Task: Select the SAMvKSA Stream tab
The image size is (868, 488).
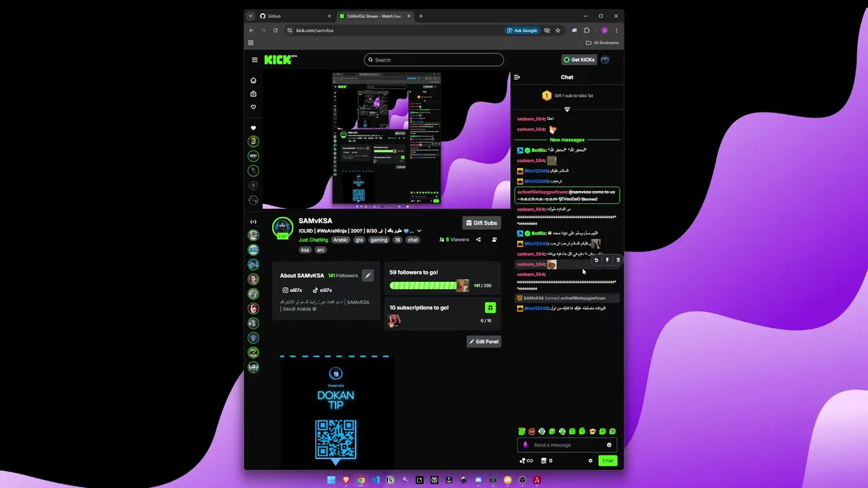Action: (x=374, y=16)
